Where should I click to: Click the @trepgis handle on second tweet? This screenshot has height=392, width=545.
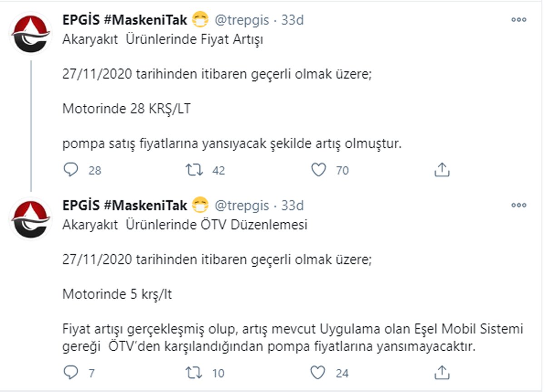242,205
